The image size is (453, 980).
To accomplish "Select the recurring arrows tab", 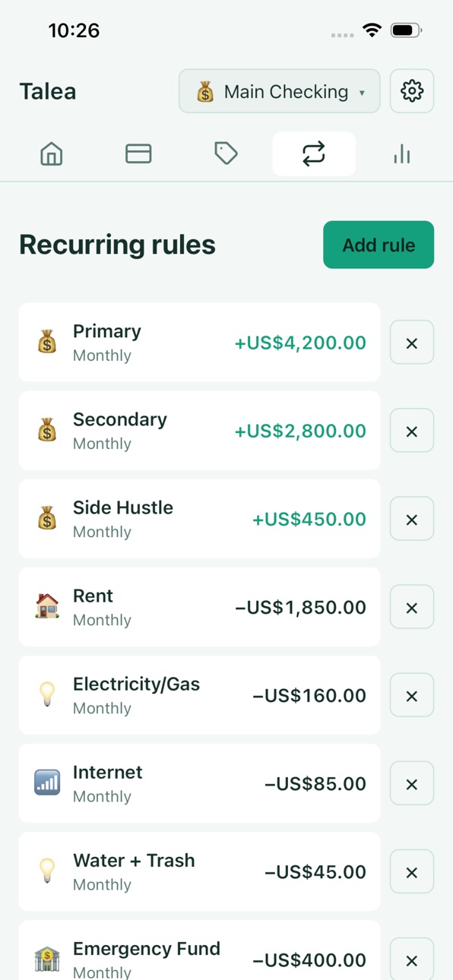I will (x=314, y=154).
